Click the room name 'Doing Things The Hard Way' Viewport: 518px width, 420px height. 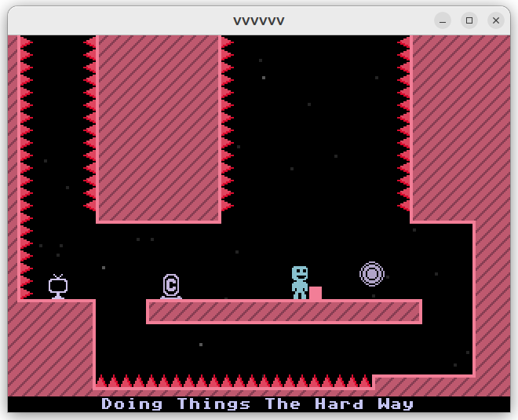tap(258, 404)
